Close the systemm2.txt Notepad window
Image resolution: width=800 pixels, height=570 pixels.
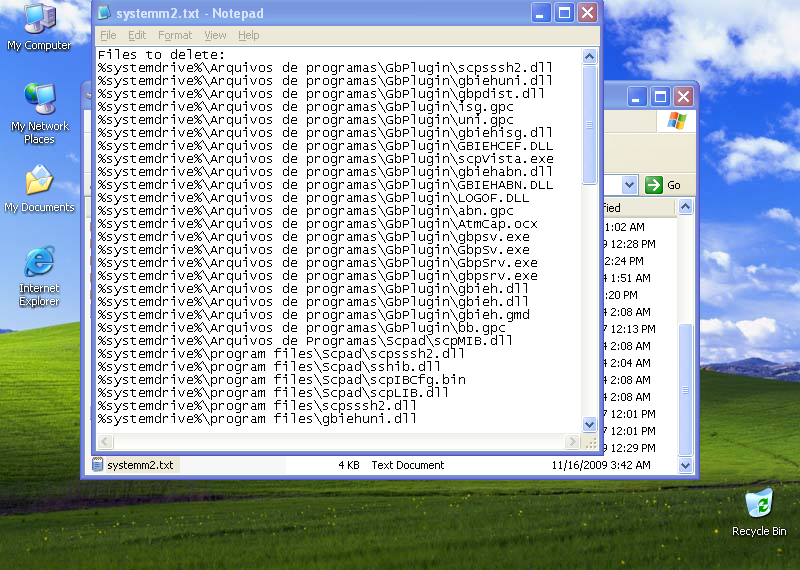[588, 13]
